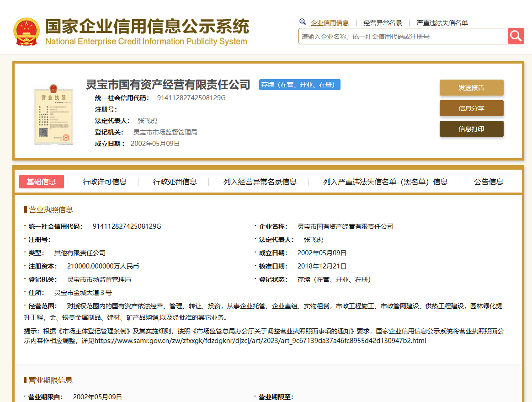Open the 列入经营异常名录信息 tab
This screenshot has width=532, height=402.
click(260, 182)
